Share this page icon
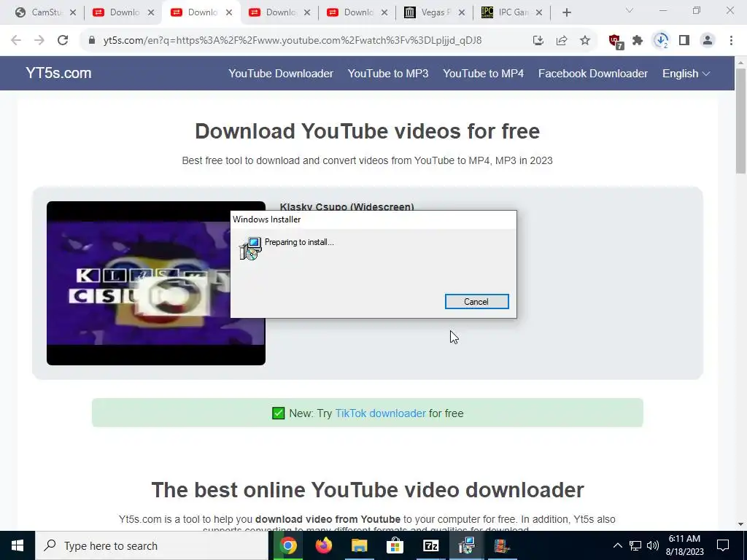This screenshot has width=747, height=560. pyautogui.click(x=562, y=41)
